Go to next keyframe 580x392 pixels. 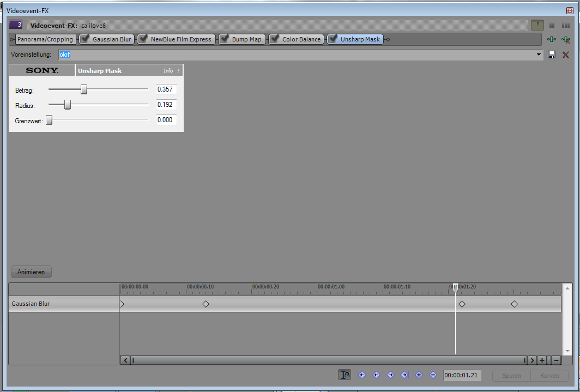390,375
